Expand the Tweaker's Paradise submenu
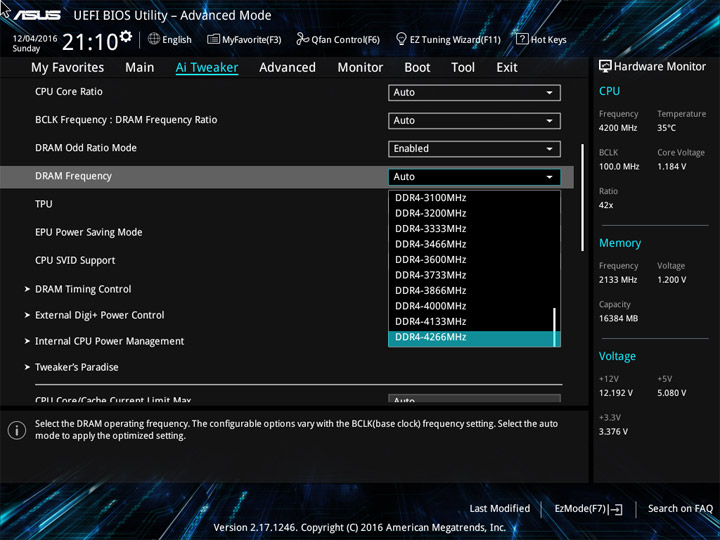This screenshot has width=720, height=540. 76,367
